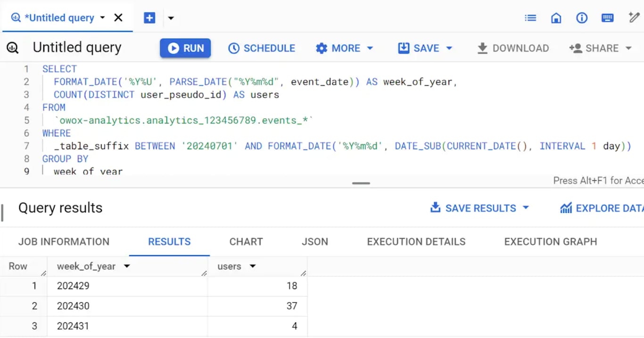Open the list view icon in top bar
644x338 pixels.
point(530,18)
